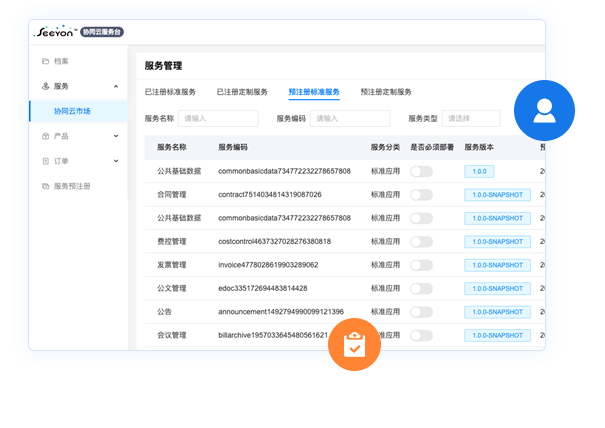The height and width of the screenshot is (428, 605).
Task: Switch to 预注册定制服务 tab
Action: tap(386, 92)
